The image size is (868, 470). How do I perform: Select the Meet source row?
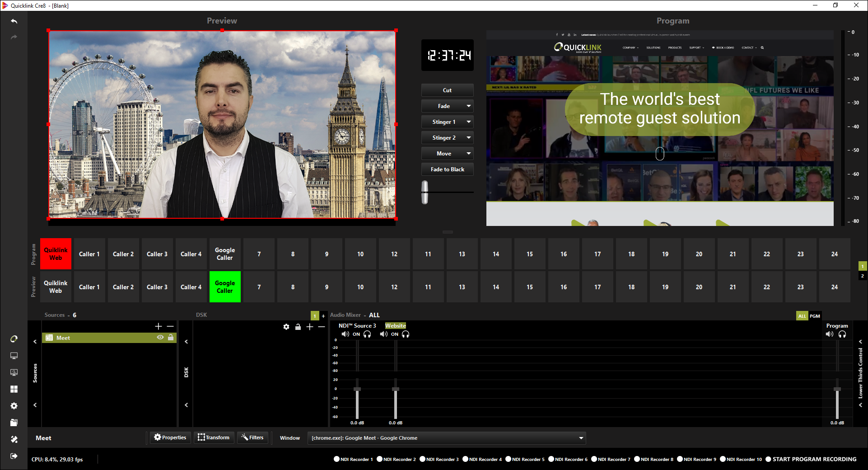(109, 338)
